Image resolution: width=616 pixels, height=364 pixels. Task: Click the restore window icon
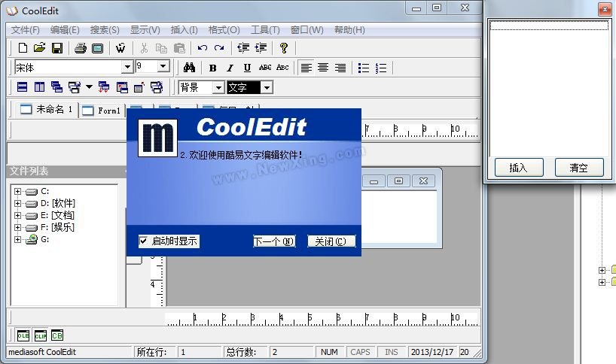[122, 87]
